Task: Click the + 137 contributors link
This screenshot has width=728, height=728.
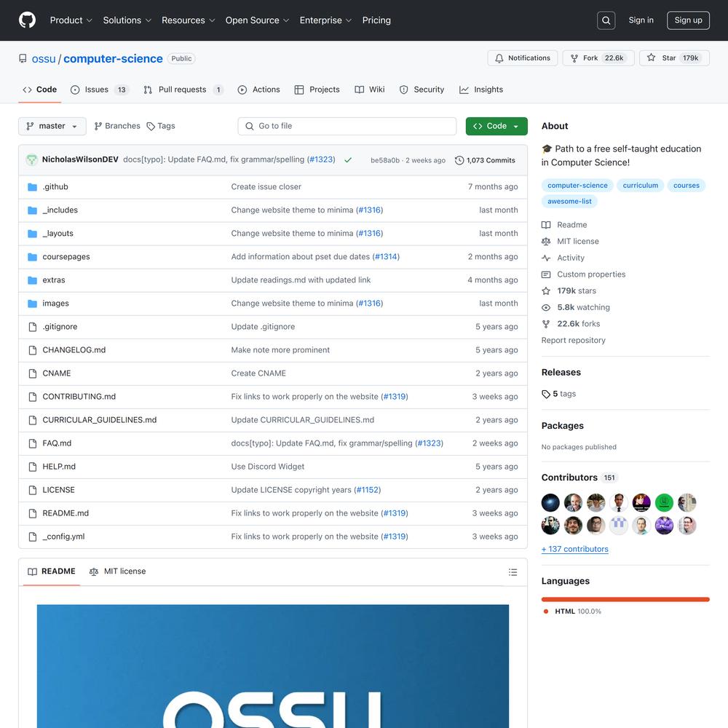Action: (x=575, y=549)
